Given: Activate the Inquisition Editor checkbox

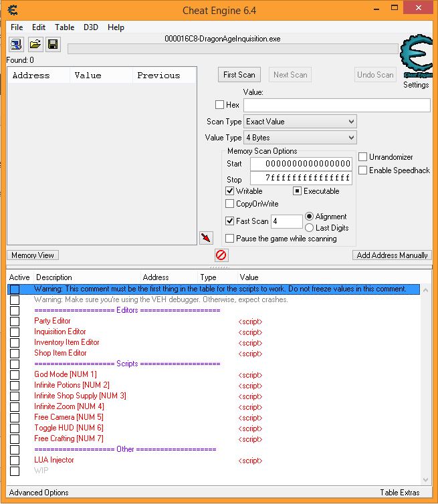Looking at the screenshot, I should [15, 332].
